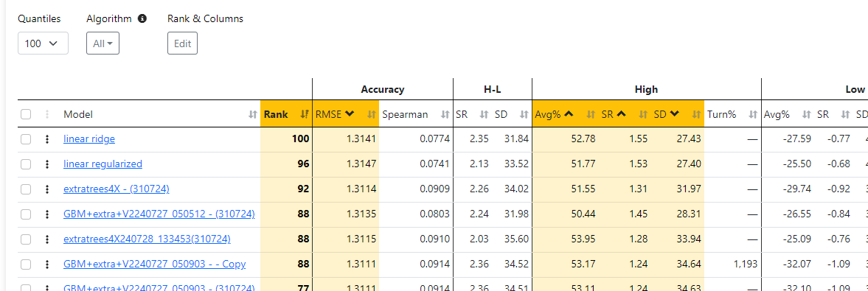Click the Rank & Columns Edit button

(183, 43)
